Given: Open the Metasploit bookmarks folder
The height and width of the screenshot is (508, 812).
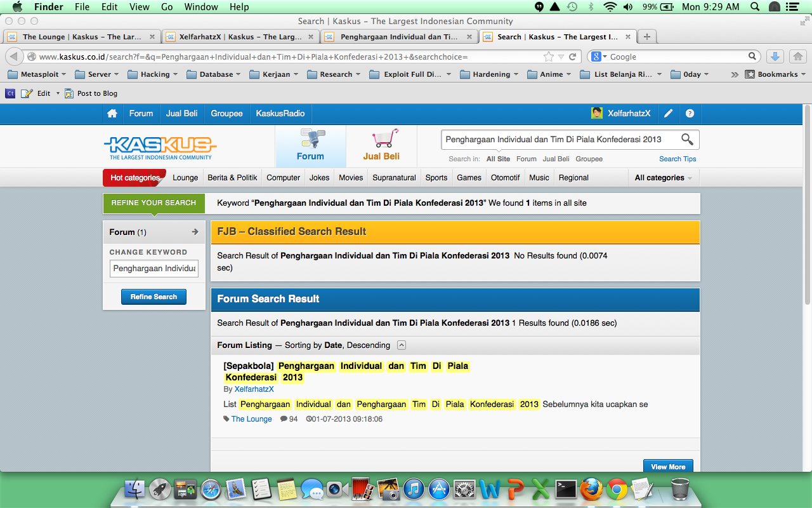Looking at the screenshot, I should coord(37,74).
